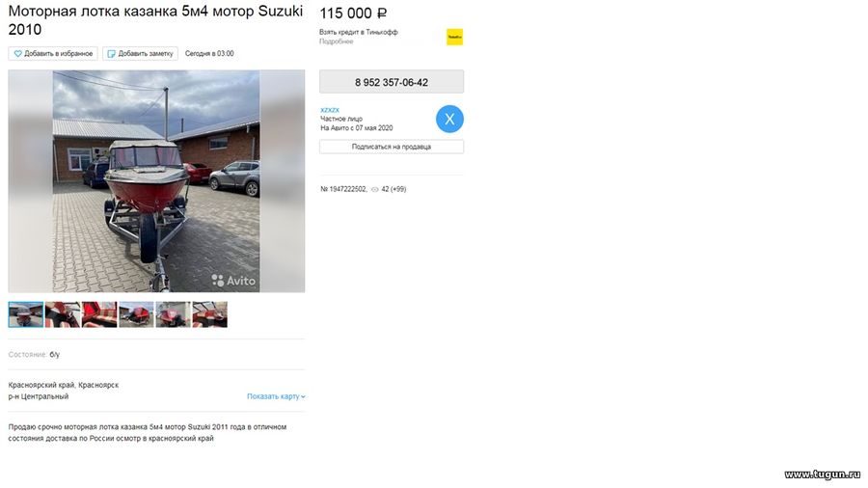Select the sixth thumbnail photo

(x=210, y=314)
